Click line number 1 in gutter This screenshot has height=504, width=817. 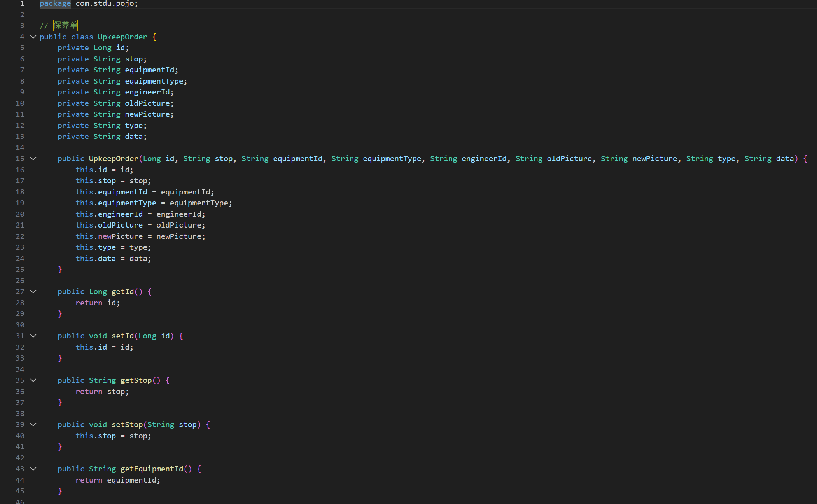point(22,3)
